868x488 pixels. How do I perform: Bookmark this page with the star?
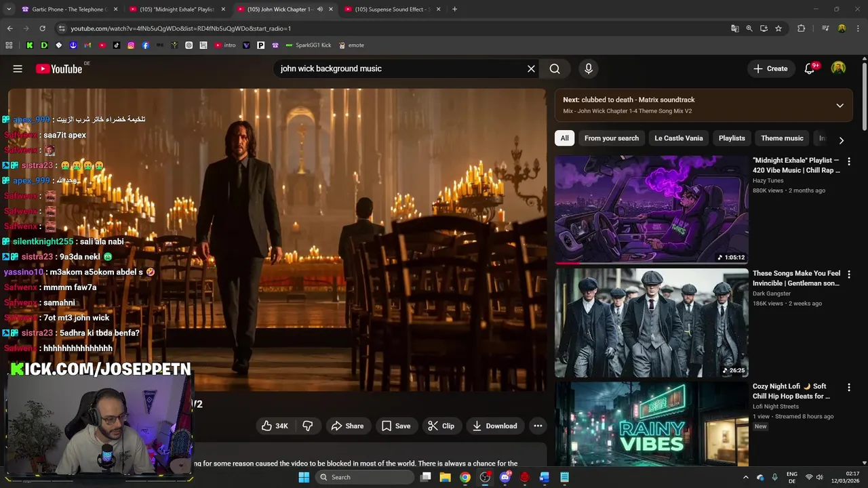[778, 28]
